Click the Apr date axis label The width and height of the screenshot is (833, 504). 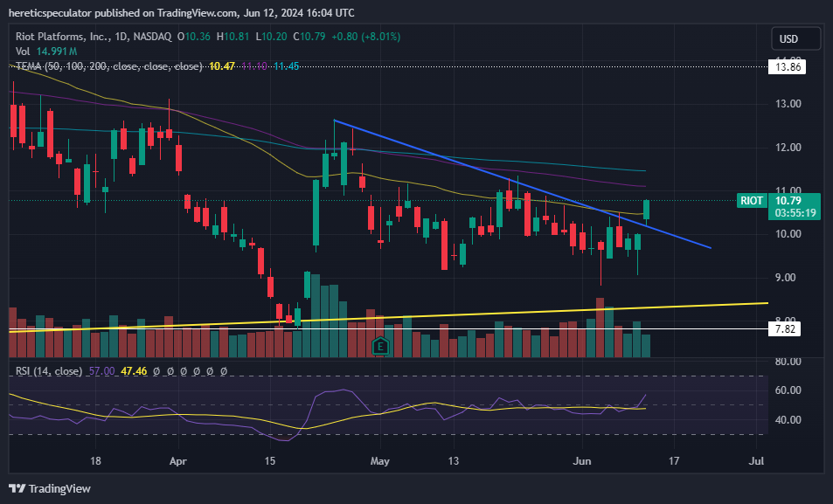pos(178,461)
